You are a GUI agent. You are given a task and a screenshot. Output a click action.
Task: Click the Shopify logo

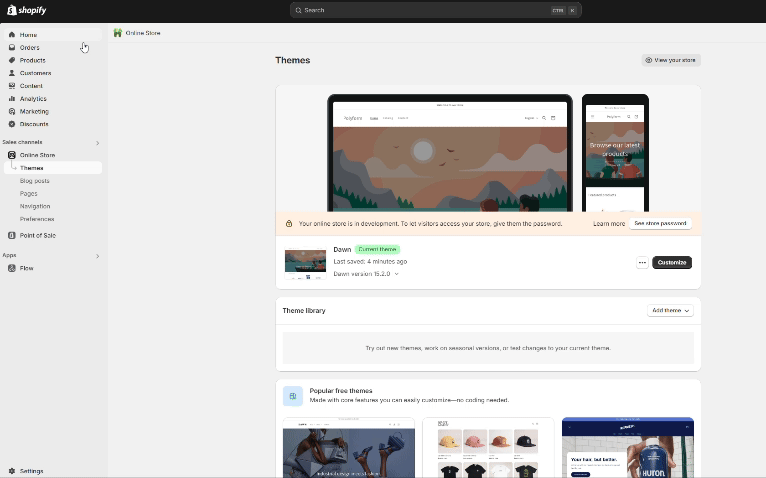coord(27,10)
